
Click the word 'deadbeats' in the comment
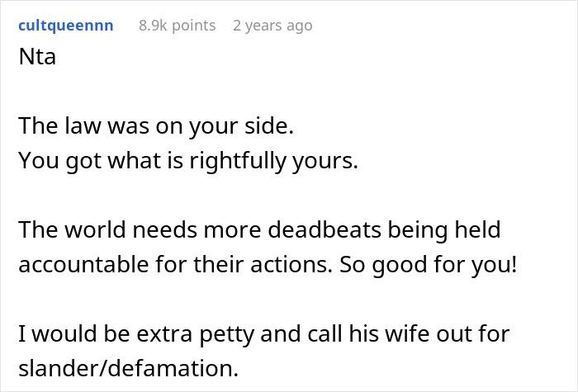(325, 229)
